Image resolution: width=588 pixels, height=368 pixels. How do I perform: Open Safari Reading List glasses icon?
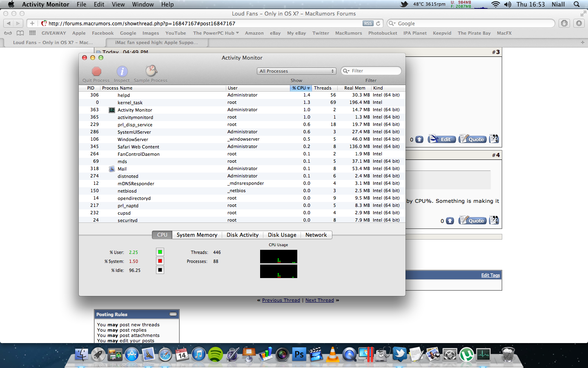[8, 33]
